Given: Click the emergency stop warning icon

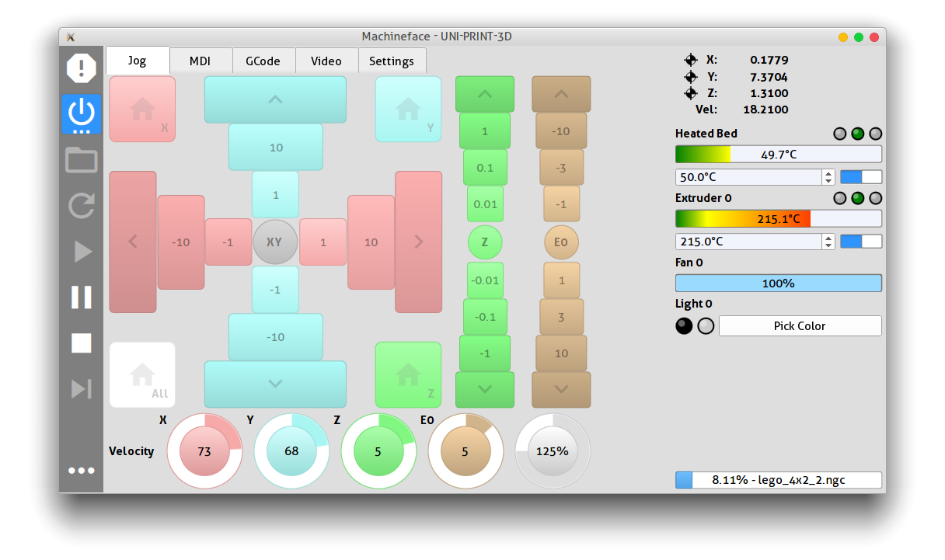Looking at the screenshot, I should pyautogui.click(x=82, y=68).
